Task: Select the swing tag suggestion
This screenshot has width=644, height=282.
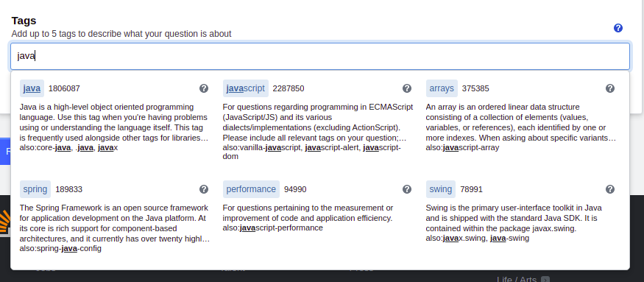Action: (x=441, y=189)
